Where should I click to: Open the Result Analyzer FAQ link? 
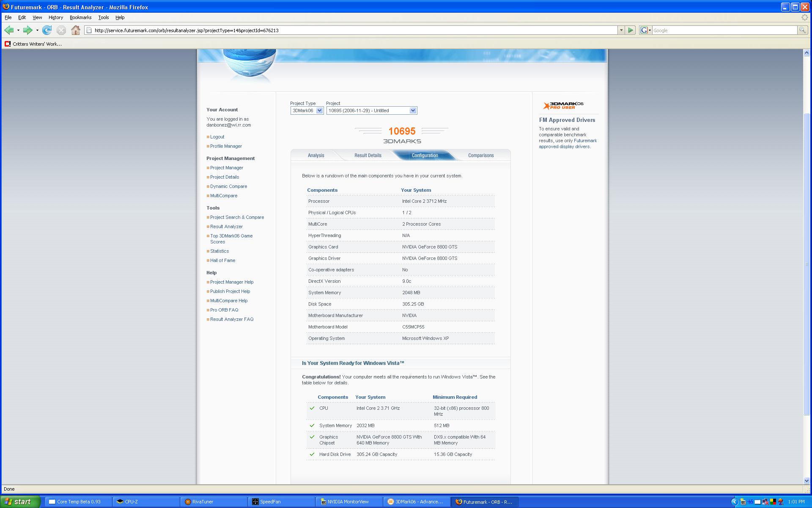tap(232, 319)
